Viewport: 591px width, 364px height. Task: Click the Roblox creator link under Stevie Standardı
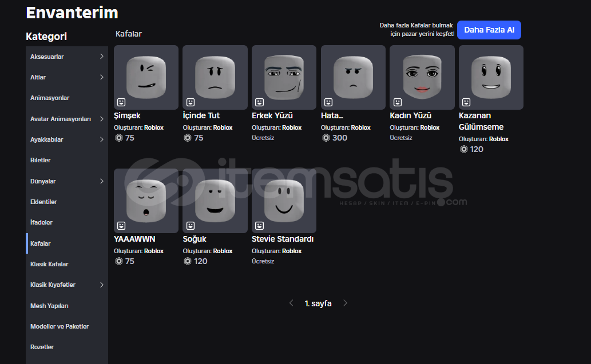[292, 251]
